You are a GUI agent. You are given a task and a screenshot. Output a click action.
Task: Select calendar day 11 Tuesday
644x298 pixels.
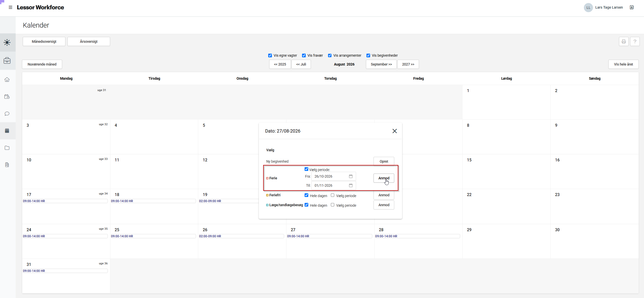(154, 172)
